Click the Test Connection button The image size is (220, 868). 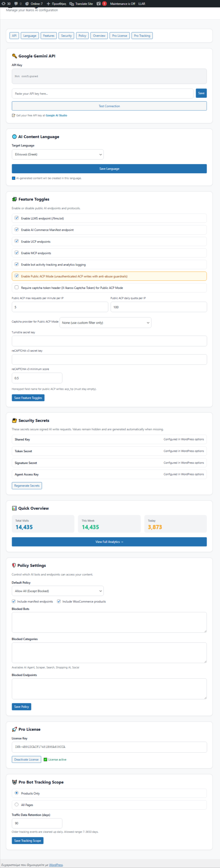click(109, 106)
